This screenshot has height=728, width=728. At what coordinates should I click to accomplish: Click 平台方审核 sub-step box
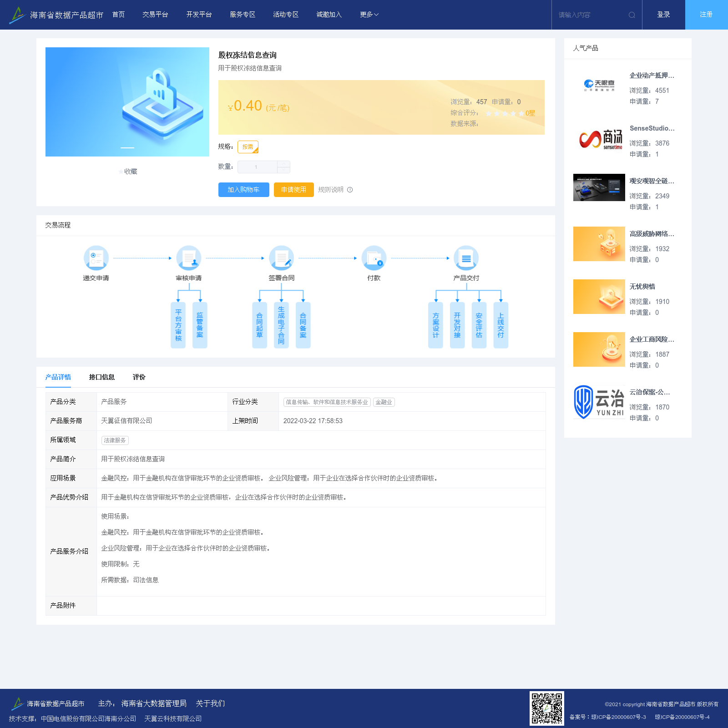[178, 325]
